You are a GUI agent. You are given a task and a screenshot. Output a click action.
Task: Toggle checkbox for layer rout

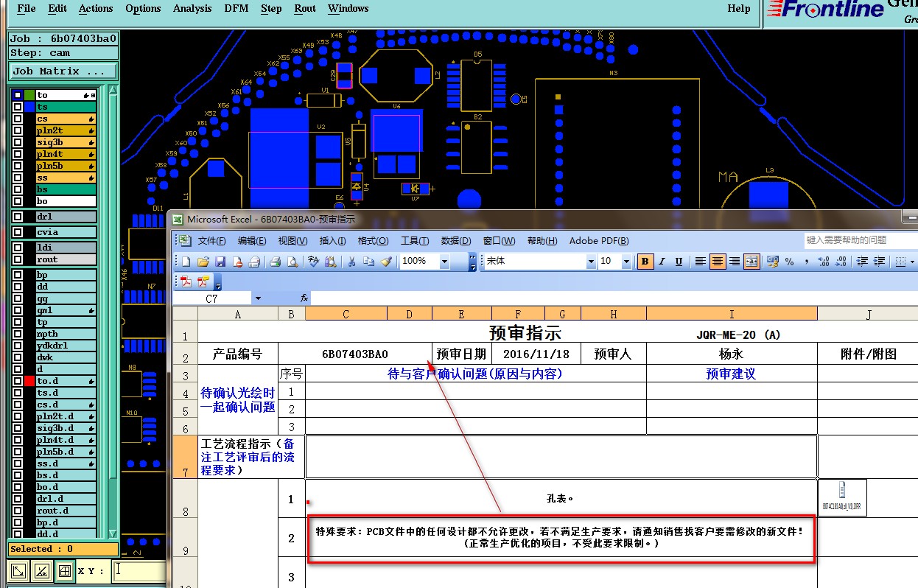point(17,259)
